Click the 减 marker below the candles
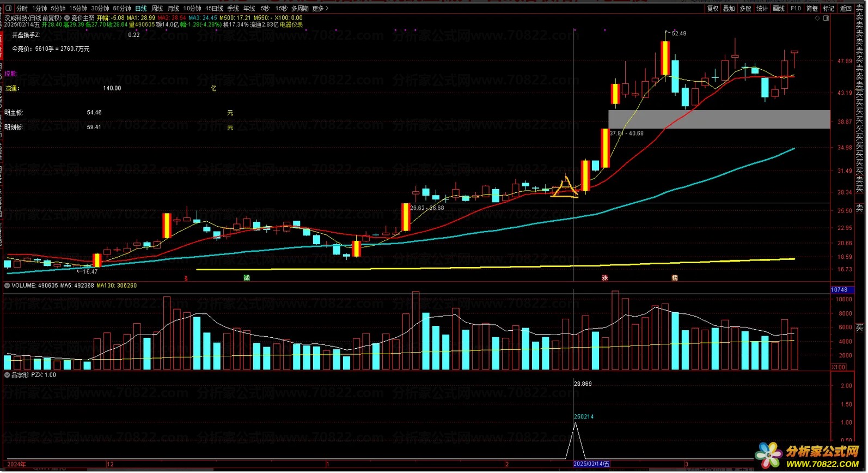Image resolution: width=868 pixels, height=473 pixels. pyautogui.click(x=247, y=278)
